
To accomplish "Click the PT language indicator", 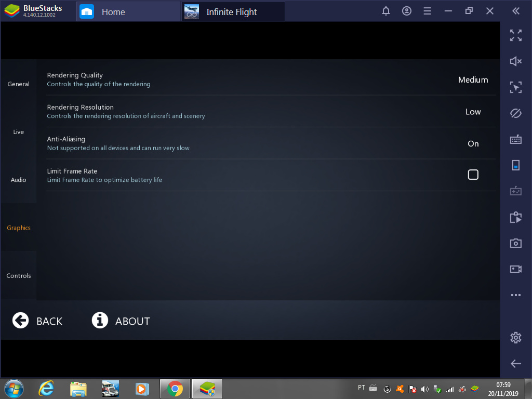I will pyautogui.click(x=362, y=388).
